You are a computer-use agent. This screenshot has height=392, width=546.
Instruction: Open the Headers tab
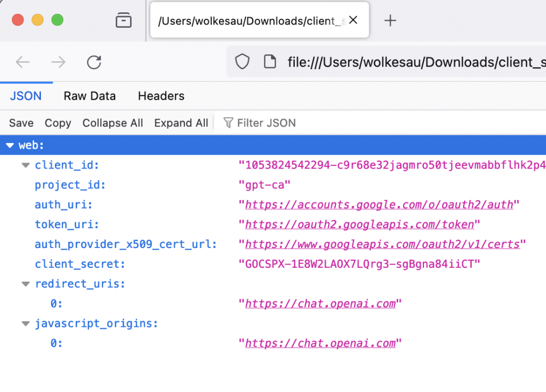click(x=161, y=96)
